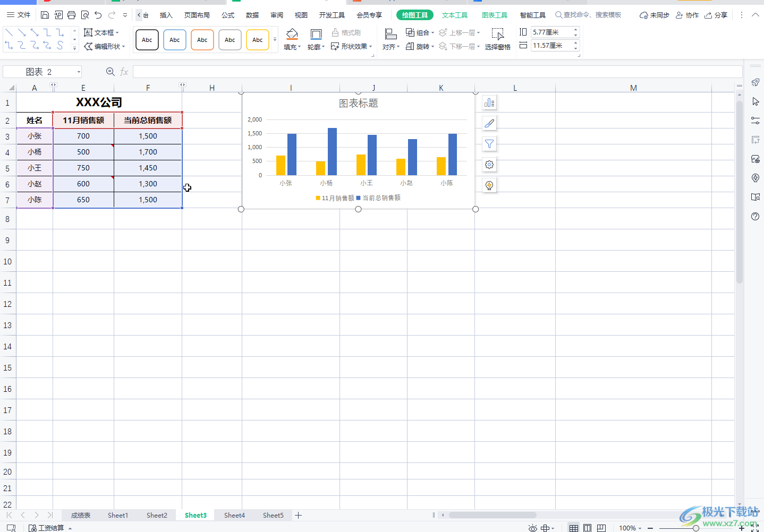Switch to the 页面布局 tab

click(197, 15)
